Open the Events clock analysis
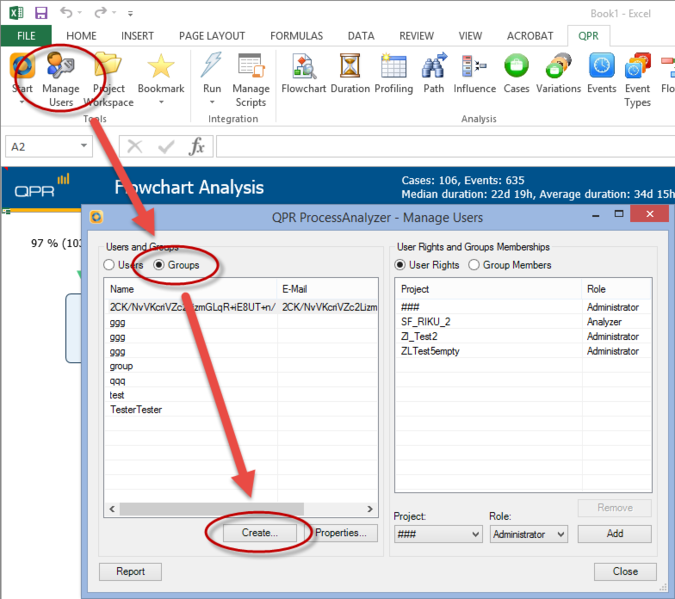Viewport: 675px width, 599px height. [x=601, y=73]
